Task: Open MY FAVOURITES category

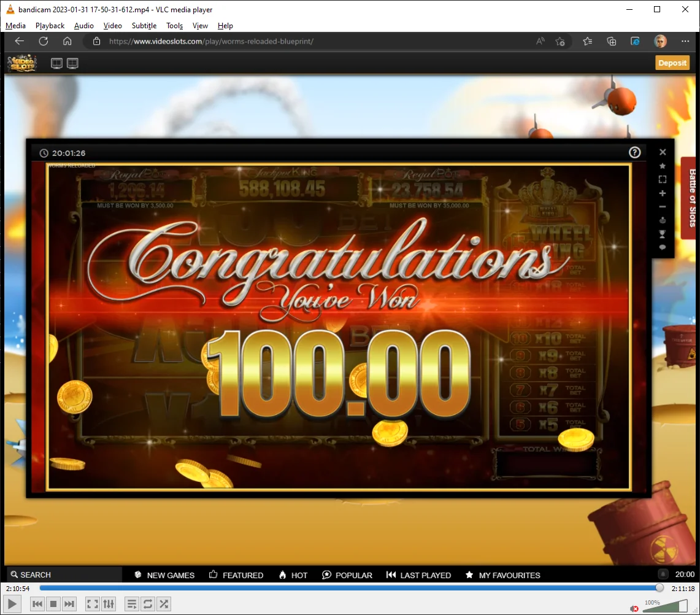Action: [502, 575]
